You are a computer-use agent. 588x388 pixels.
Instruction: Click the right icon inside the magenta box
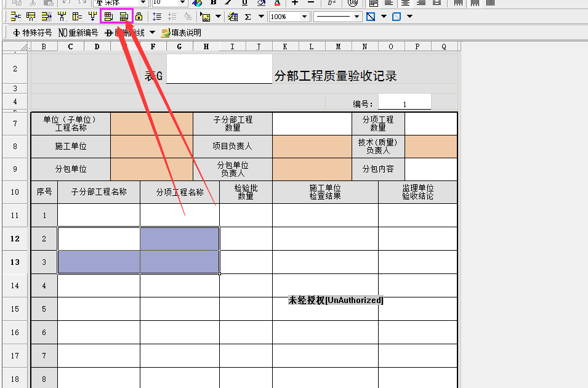[124, 17]
